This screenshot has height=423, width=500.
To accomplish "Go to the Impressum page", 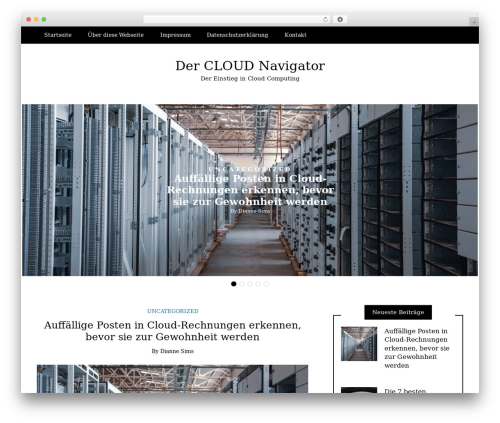I will pos(175,35).
